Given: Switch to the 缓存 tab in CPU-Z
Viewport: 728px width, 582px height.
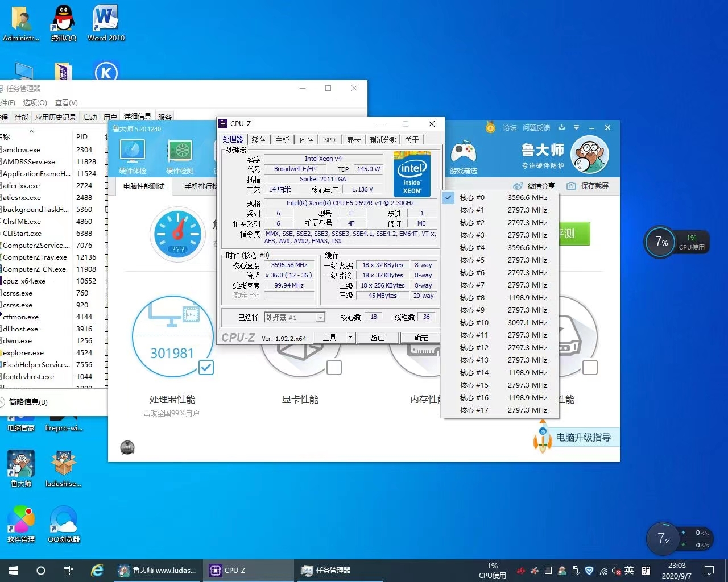Looking at the screenshot, I should (x=258, y=140).
